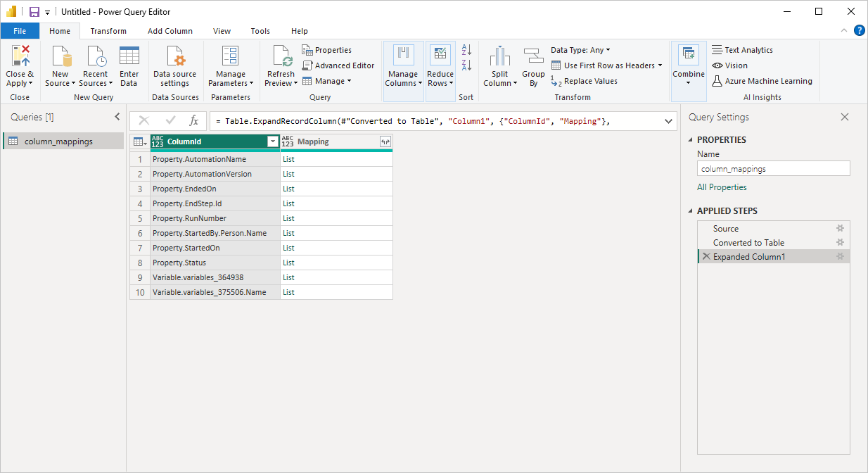The width and height of the screenshot is (868, 473).
Task: Expand the Mapping column with its expand icon
Action: [385, 141]
